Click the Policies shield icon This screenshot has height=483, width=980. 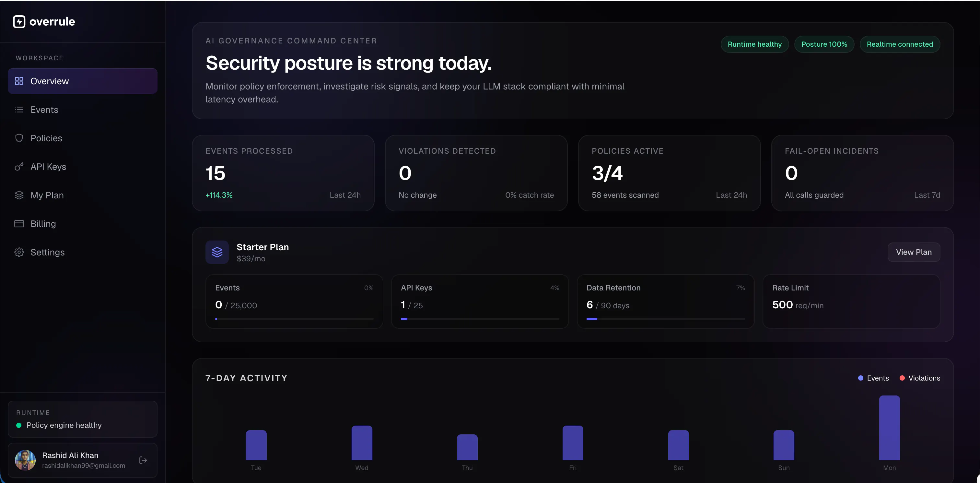point(19,138)
